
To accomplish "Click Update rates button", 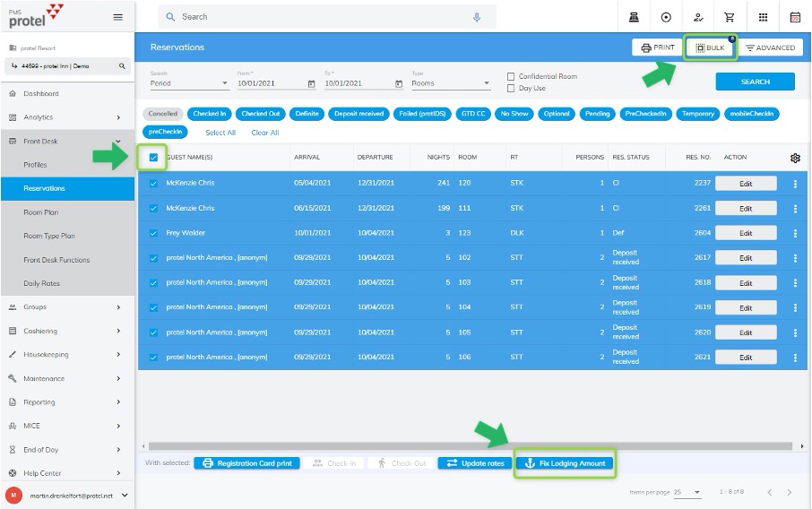I will [x=476, y=463].
